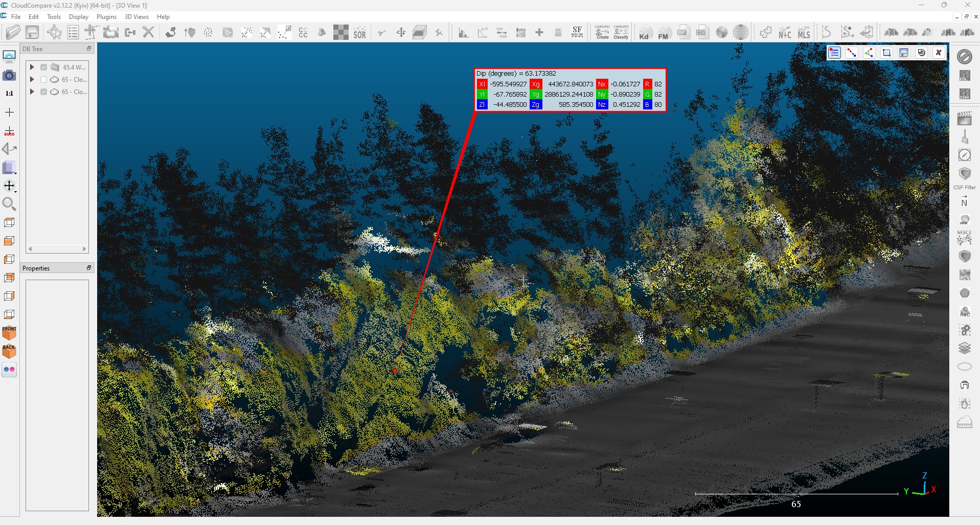Open the 3D Views menu
Viewport: 980px width, 525px height.
coord(136,17)
